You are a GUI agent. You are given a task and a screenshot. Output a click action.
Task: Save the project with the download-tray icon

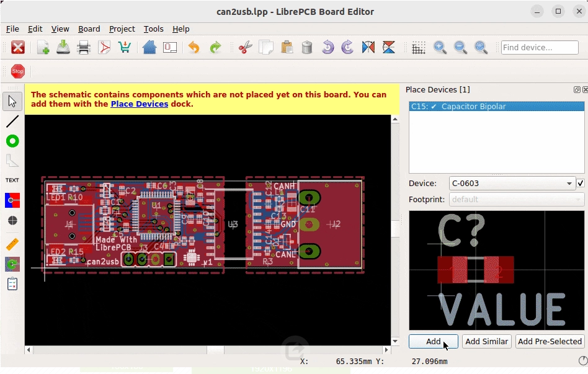pos(63,48)
